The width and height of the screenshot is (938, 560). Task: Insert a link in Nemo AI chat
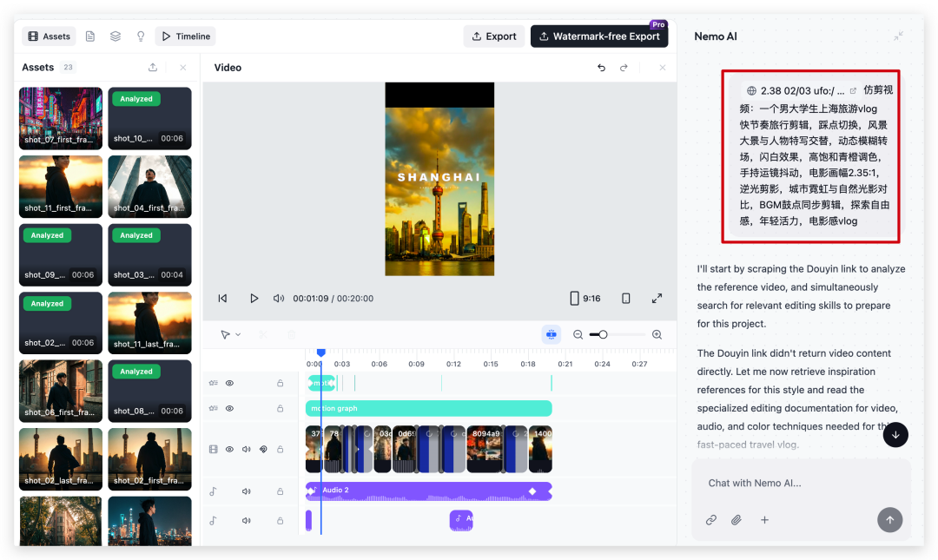710,520
